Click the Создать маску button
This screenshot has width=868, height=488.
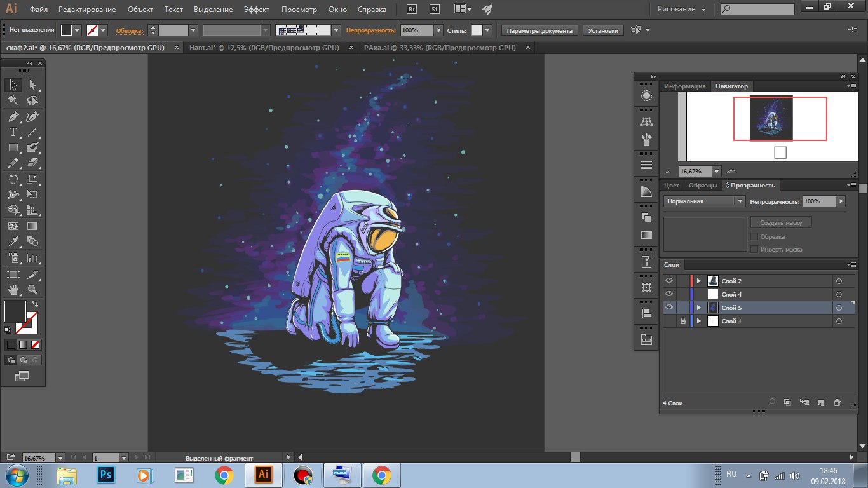[x=781, y=223]
